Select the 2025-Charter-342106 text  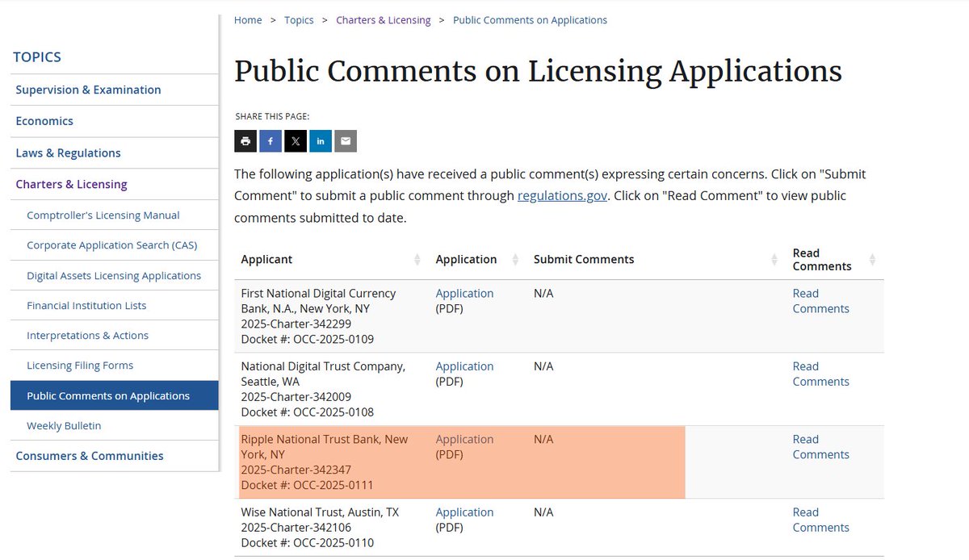point(296,528)
